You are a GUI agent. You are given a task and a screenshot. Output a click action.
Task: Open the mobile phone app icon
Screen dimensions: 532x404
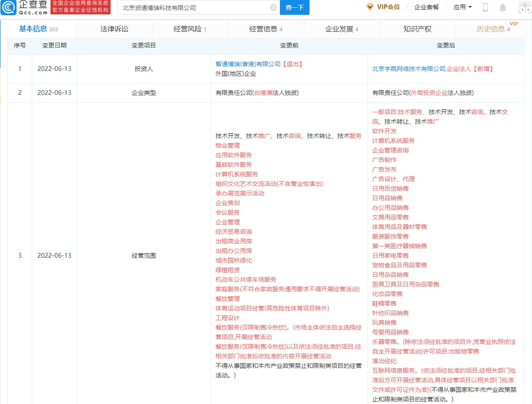[485, 7]
